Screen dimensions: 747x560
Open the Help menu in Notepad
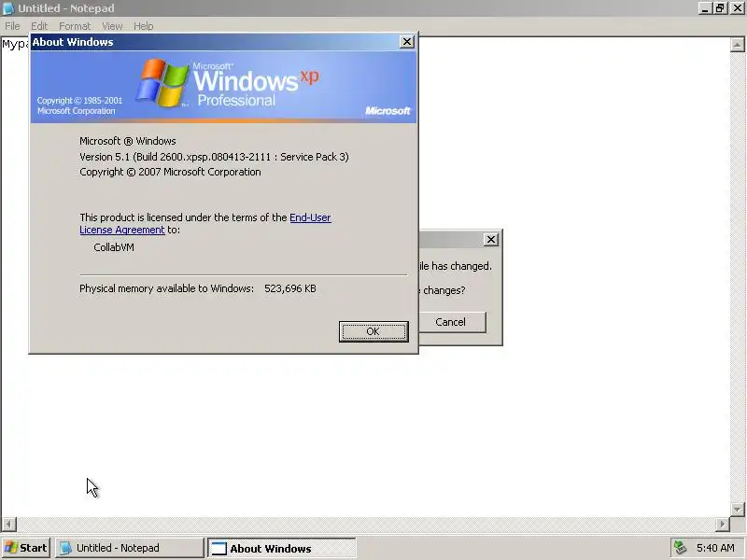point(144,26)
